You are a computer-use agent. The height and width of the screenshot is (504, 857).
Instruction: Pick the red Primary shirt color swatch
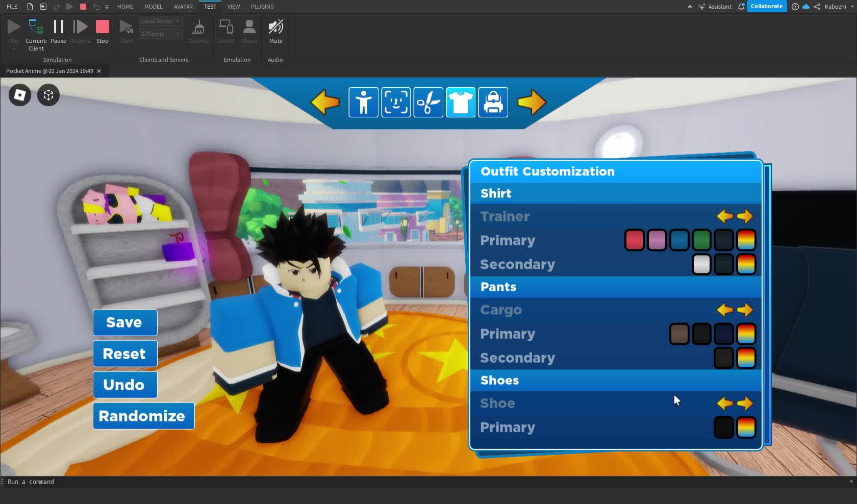(634, 240)
